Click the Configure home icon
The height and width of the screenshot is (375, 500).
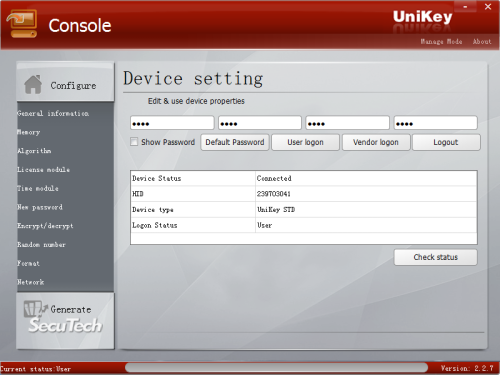coord(33,85)
